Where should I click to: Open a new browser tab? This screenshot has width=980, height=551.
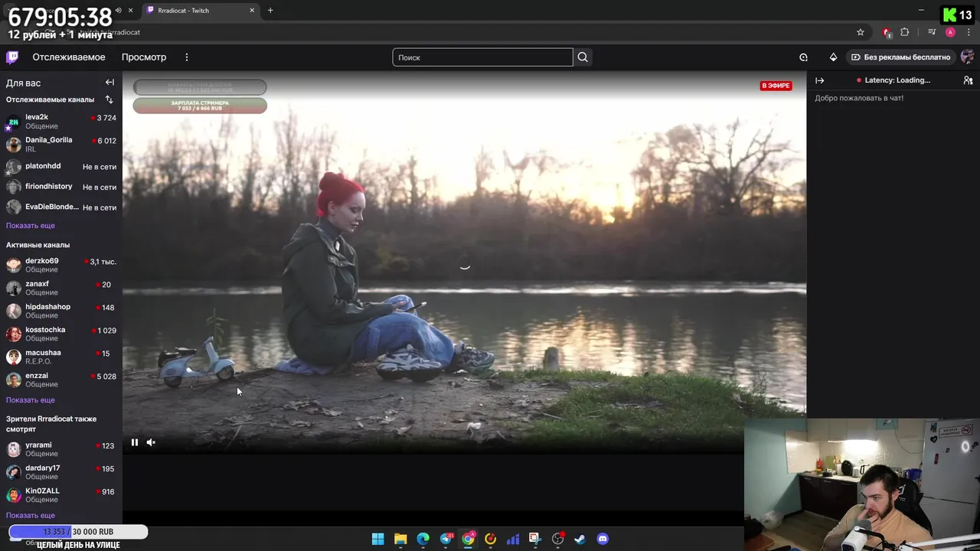pyautogui.click(x=270, y=11)
